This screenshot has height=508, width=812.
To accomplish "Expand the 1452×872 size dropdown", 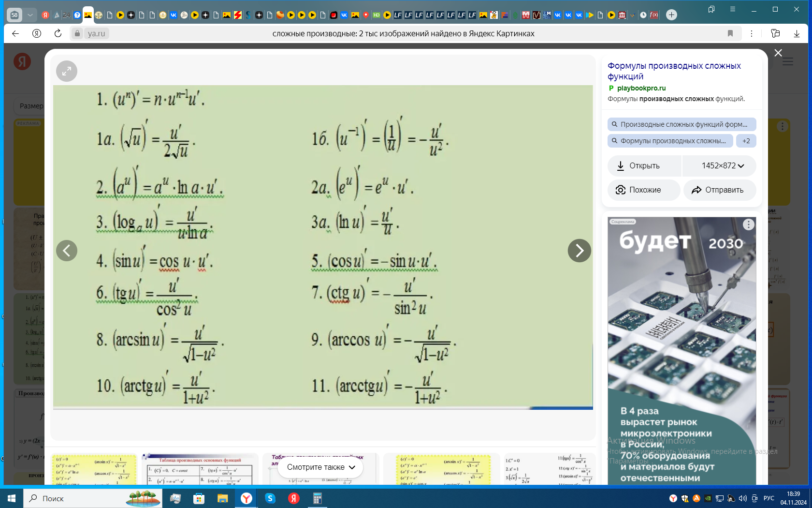I will coord(719,166).
